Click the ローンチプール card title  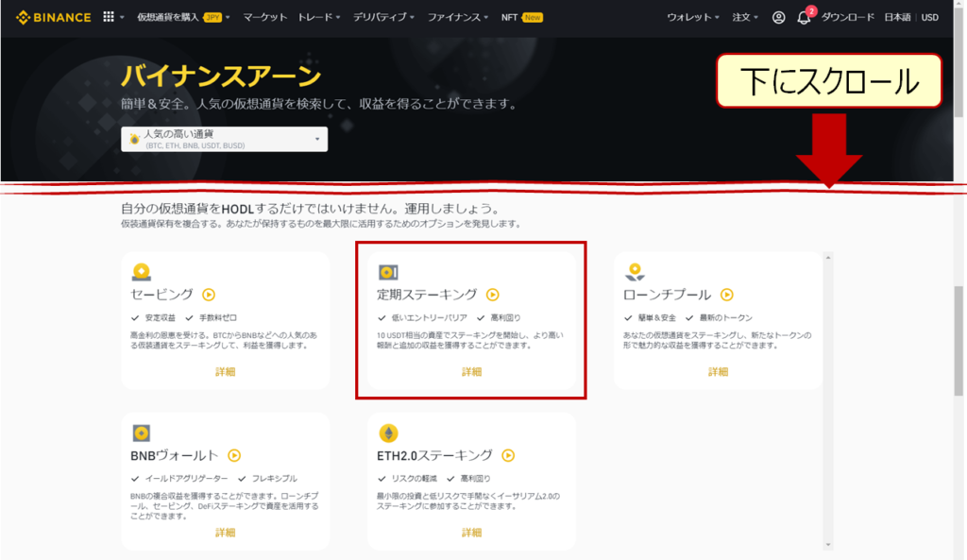point(668,295)
